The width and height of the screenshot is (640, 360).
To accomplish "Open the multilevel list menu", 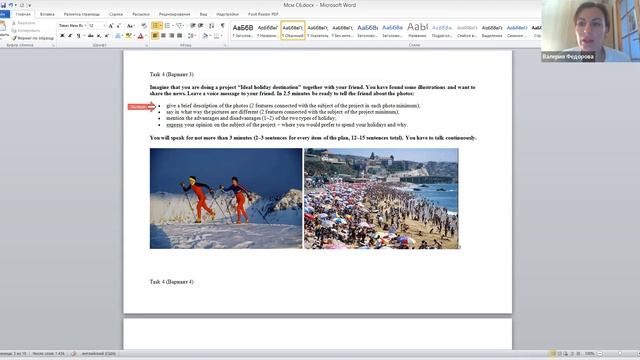I will [180, 26].
